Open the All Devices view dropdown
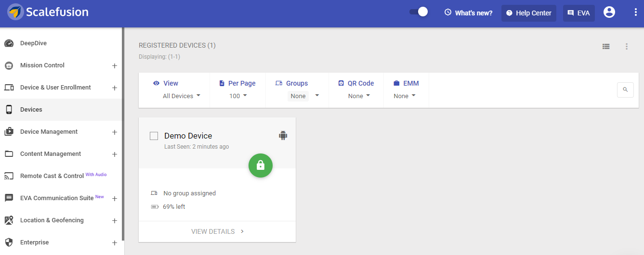Viewport: 644px width, 255px height. pyautogui.click(x=181, y=96)
